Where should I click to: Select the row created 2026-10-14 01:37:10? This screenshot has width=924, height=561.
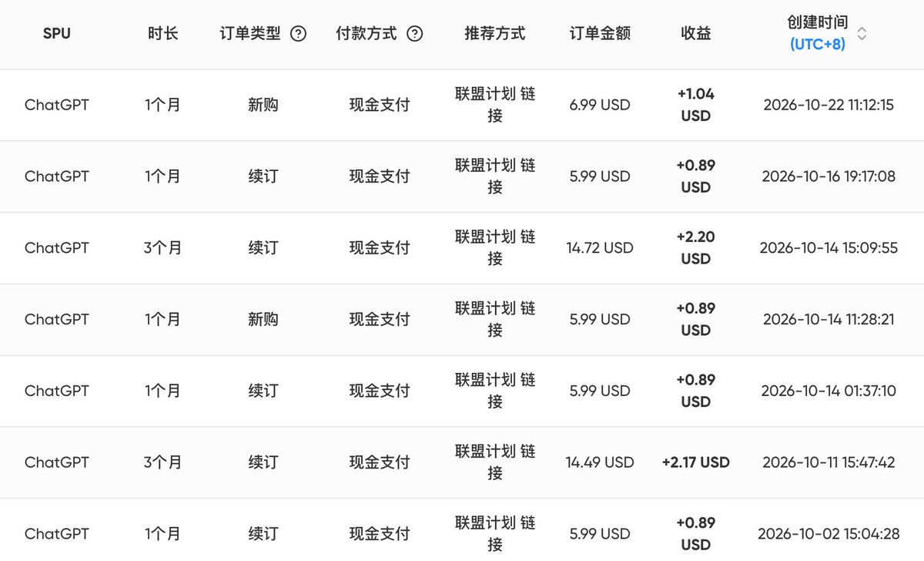coord(462,391)
